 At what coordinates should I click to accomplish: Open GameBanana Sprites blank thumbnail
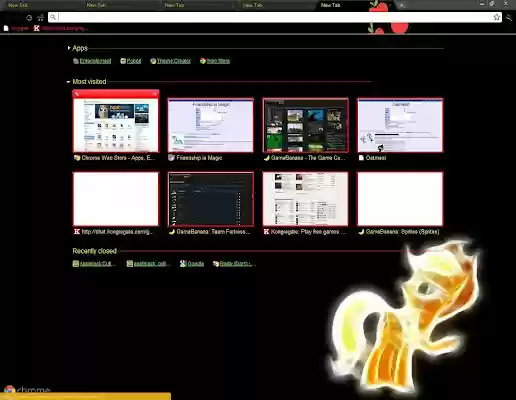400,199
